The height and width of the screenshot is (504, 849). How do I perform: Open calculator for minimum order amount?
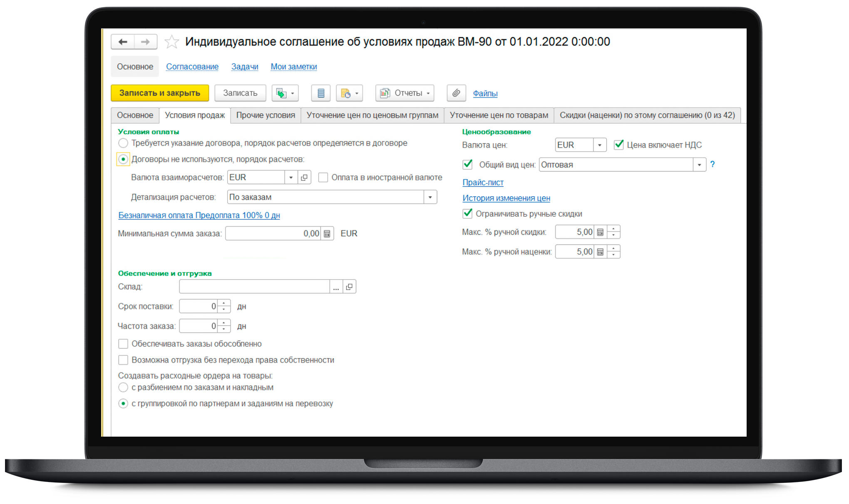(327, 234)
